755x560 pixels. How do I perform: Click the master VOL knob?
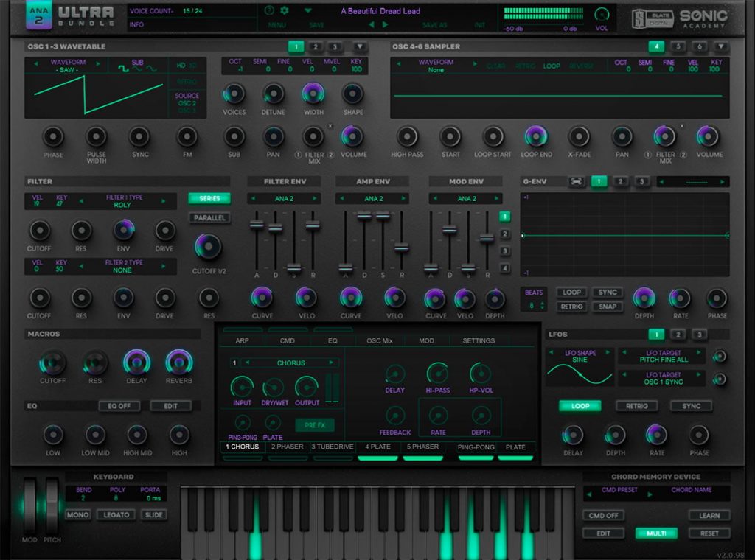coord(602,14)
